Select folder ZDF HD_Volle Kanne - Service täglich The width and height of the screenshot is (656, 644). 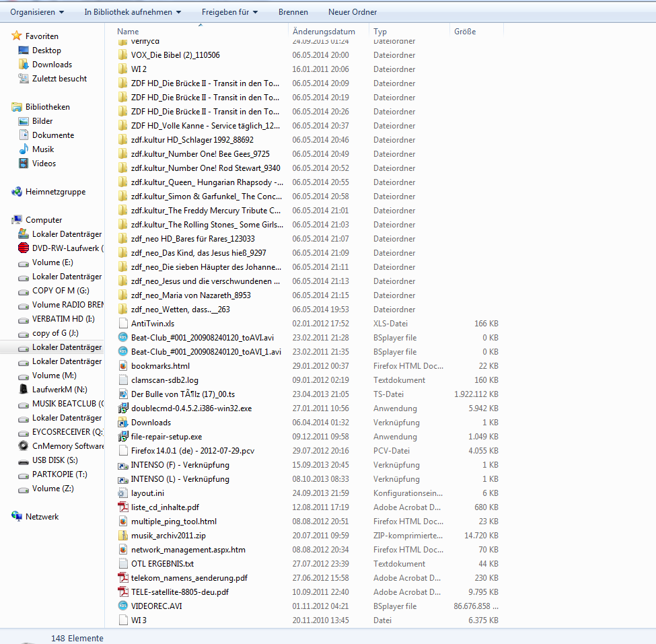tap(205, 126)
